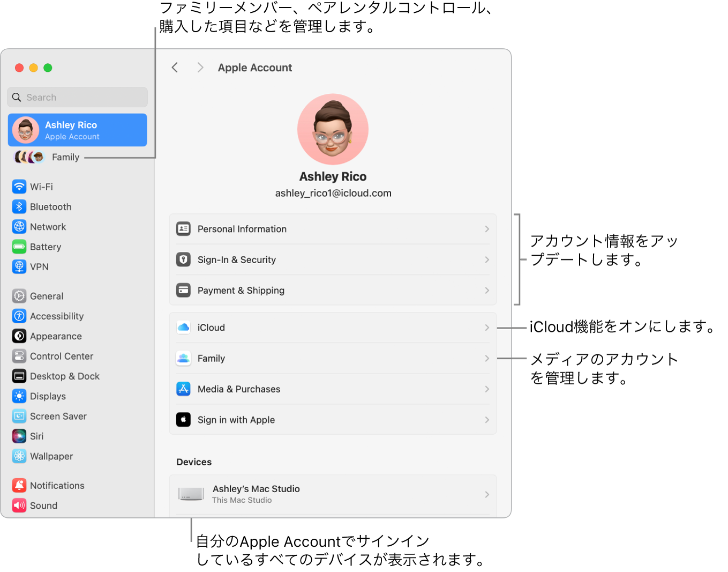Select the Bluetooth icon in sidebar
The image size is (728, 572).
click(19, 206)
